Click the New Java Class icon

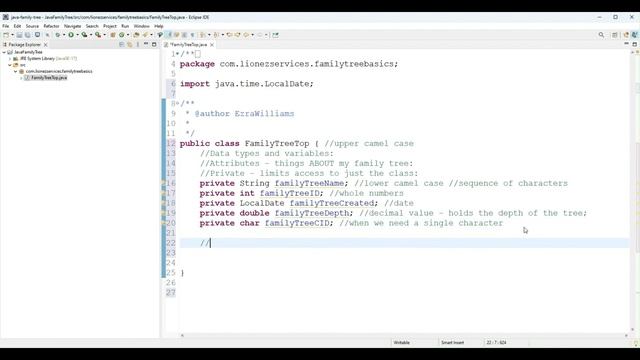point(122,35)
